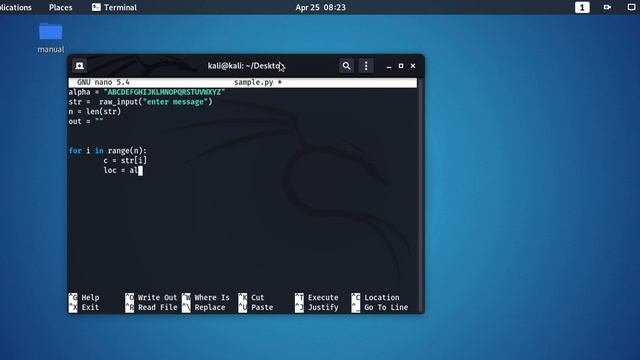Click the Terminal icon in top bar
Screen dimensions: 640x360
tap(96, 7)
